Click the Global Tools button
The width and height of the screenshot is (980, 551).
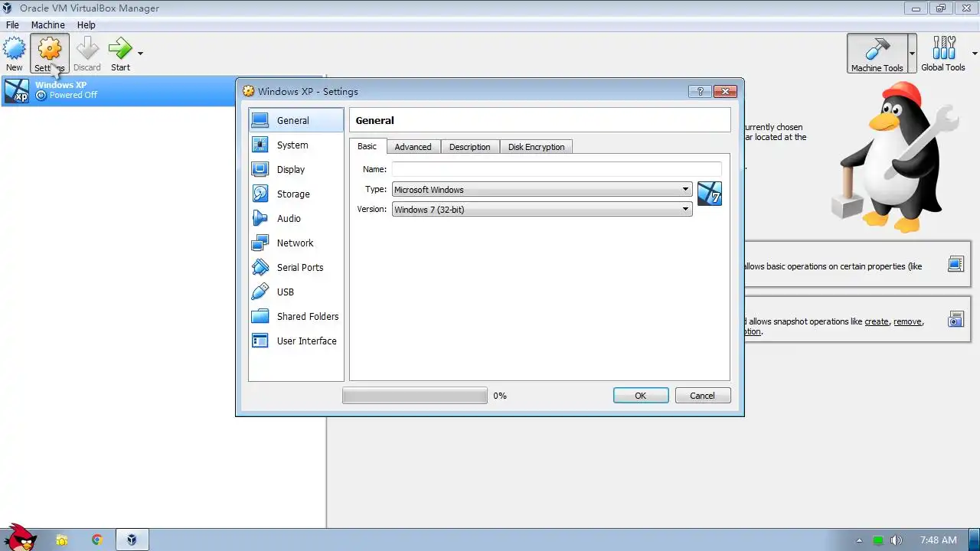[x=943, y=54]
